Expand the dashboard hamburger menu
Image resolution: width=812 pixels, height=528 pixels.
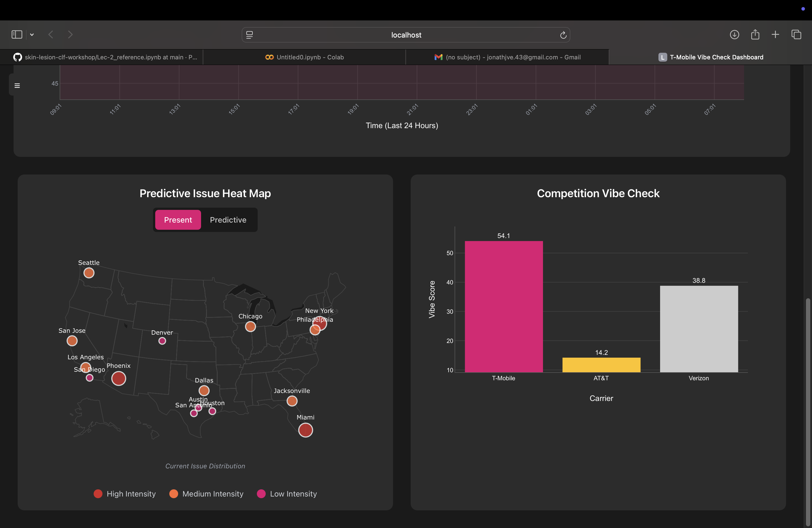pos(17,86)
